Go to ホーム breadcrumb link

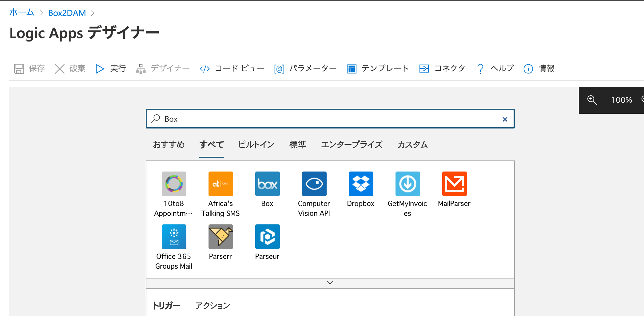point(22,13)
